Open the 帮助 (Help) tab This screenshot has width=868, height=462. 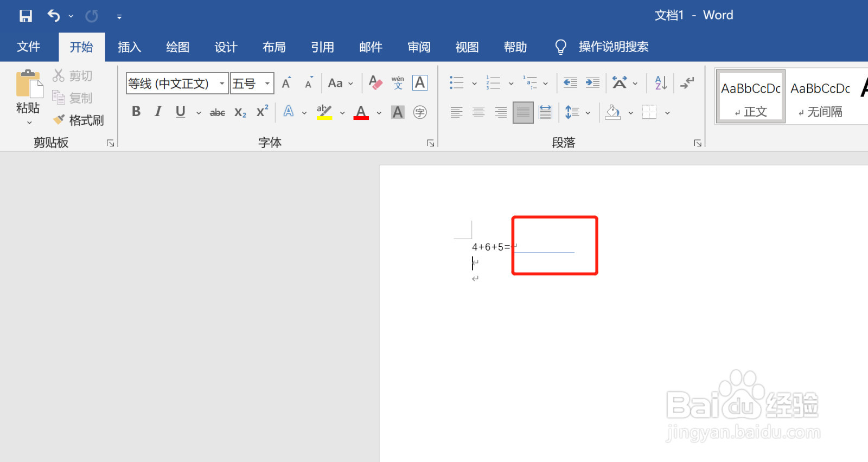(x=516, y=47)
